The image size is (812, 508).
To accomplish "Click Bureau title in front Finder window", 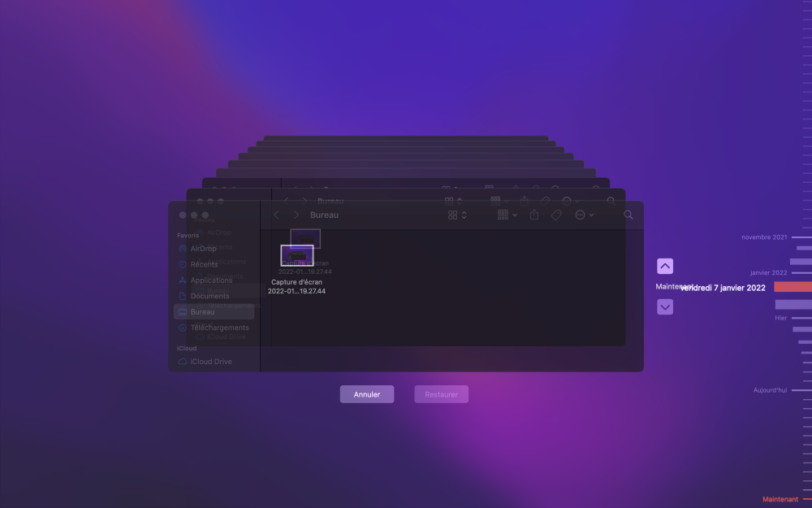I will click(324, 215).
